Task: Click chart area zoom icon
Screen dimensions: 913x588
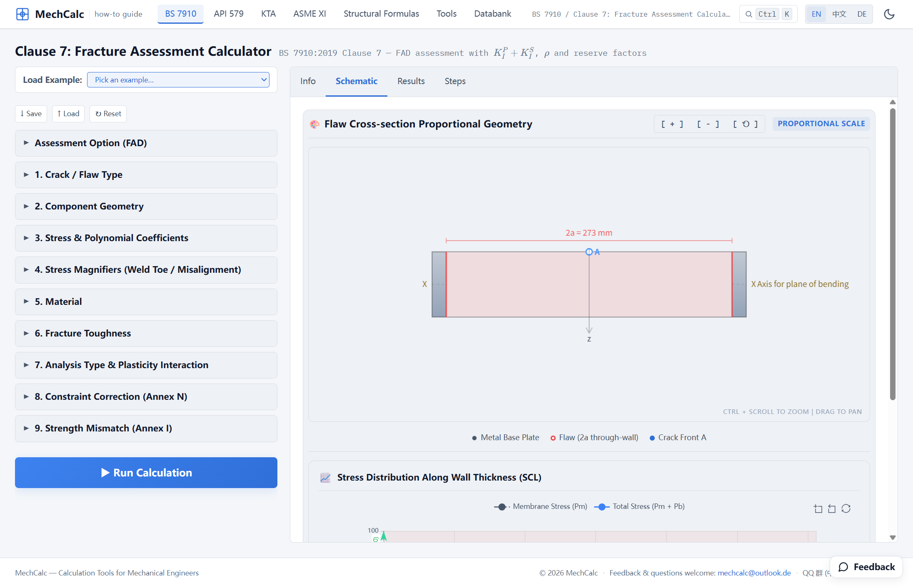Action: point(818,508)
